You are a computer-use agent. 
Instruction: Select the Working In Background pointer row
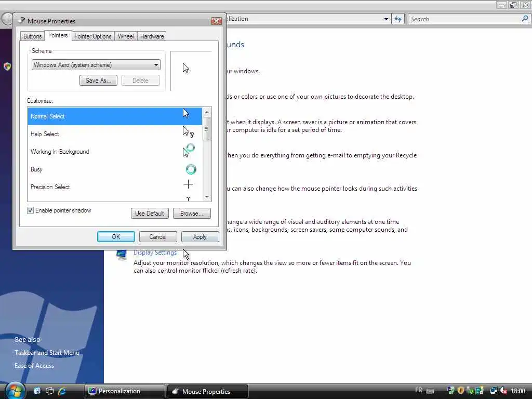pyautogui.click(x=115, y=151)
